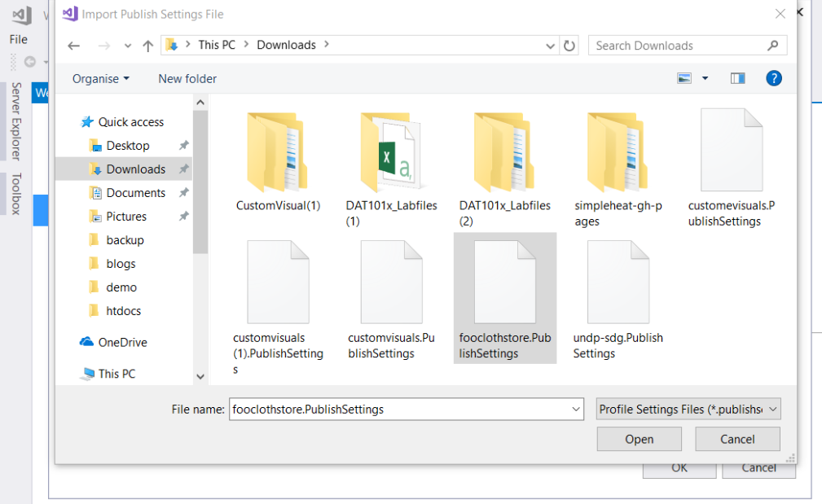Select customvisuals (1).PublishSettings file
Screen dimensions: 822x504
278,308
